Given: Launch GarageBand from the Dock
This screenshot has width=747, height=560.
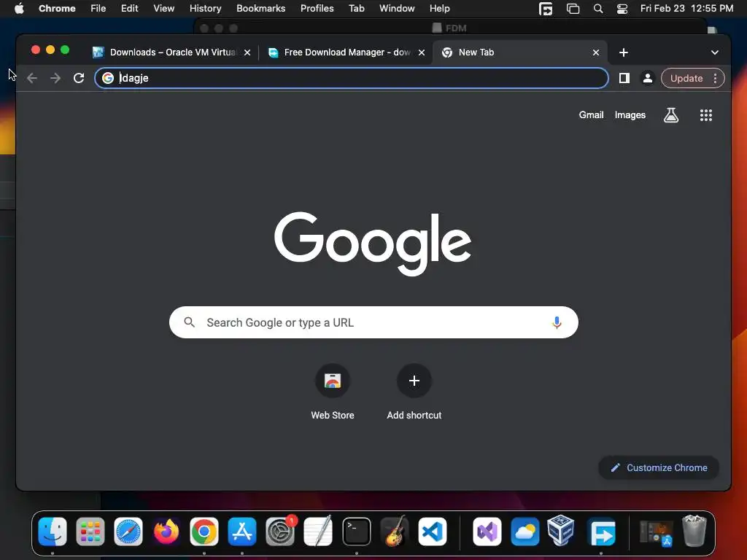Looking at the screenshot, I should click(x=395, y=532).
